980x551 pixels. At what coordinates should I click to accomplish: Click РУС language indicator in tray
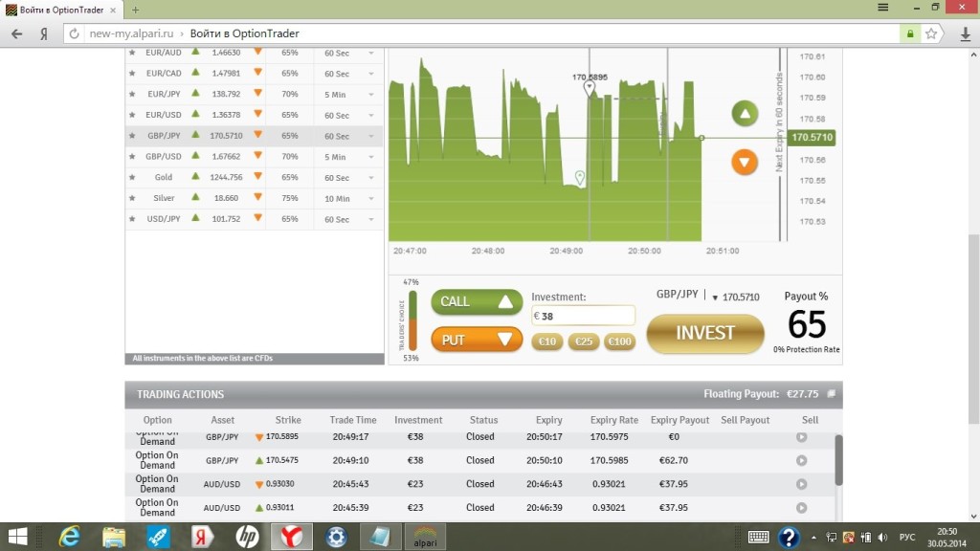pos(907,538)
